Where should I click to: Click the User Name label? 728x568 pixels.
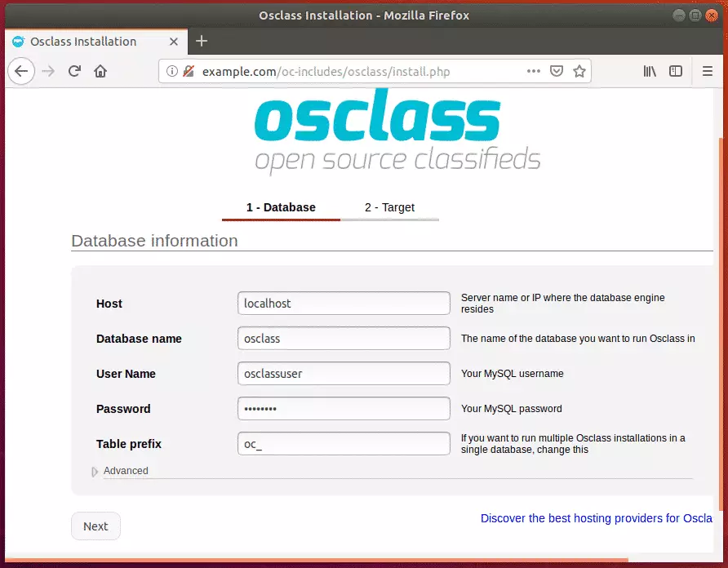(126, 374)
